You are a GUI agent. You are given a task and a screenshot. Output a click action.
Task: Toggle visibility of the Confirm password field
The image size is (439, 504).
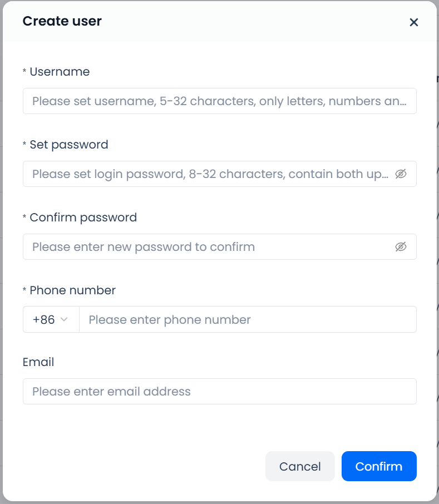point(401,247)
